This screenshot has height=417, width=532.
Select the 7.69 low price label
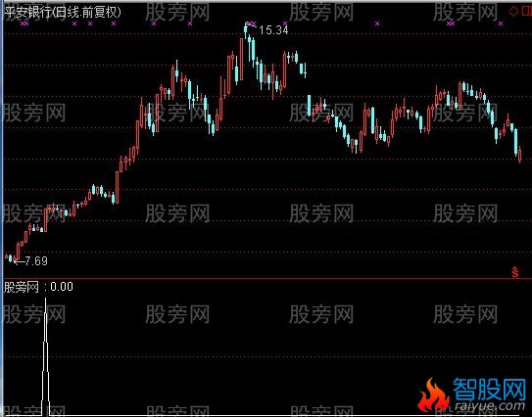point(36,261)
